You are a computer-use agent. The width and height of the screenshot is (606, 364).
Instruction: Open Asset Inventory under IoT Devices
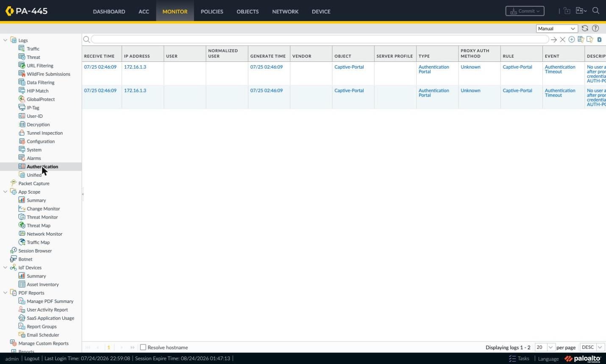[42, 285]
